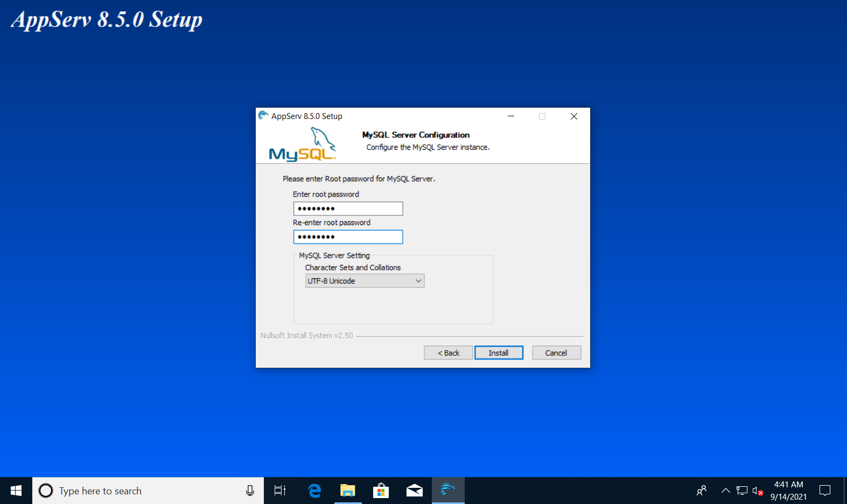Launch Microsoft Edge from the taskbar
Screen dimensions: 847x504
click(314, 491)
